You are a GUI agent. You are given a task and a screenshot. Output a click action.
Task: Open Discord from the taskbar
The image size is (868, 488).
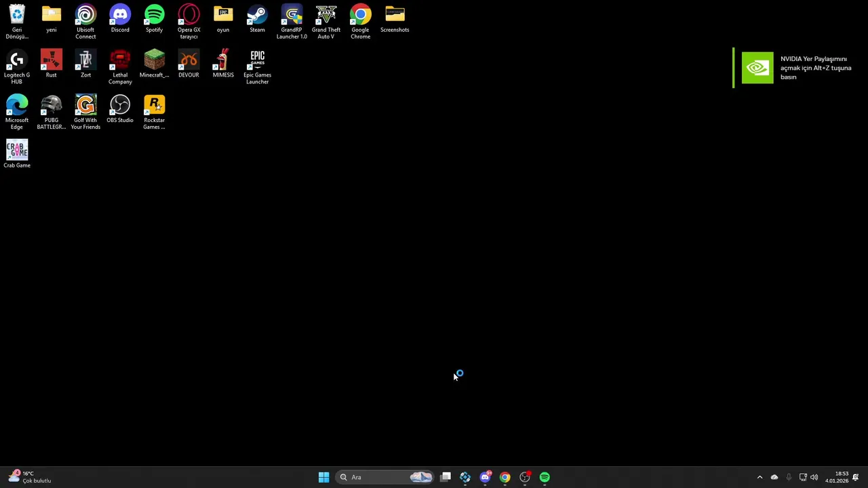click(x=485, y=477)
